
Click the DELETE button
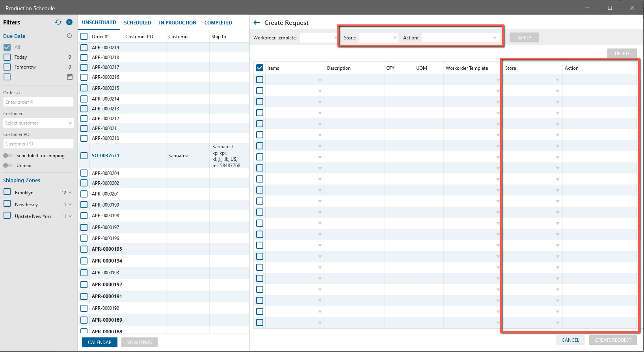(622, 54)
